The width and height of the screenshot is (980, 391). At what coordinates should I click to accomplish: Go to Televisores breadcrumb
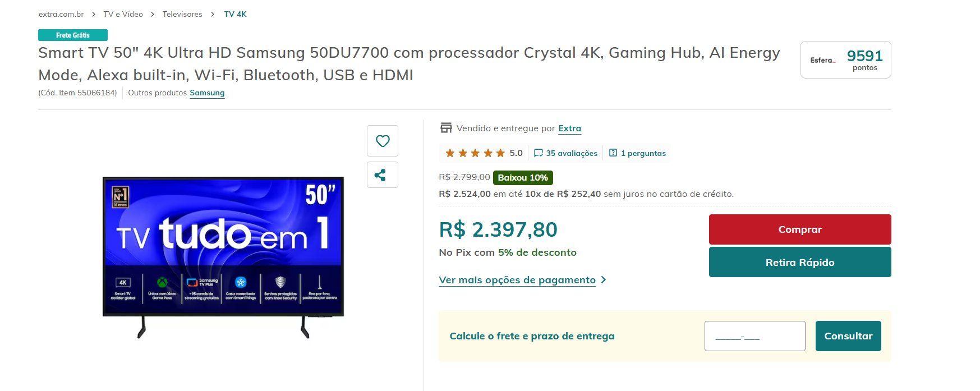(182, 14)
